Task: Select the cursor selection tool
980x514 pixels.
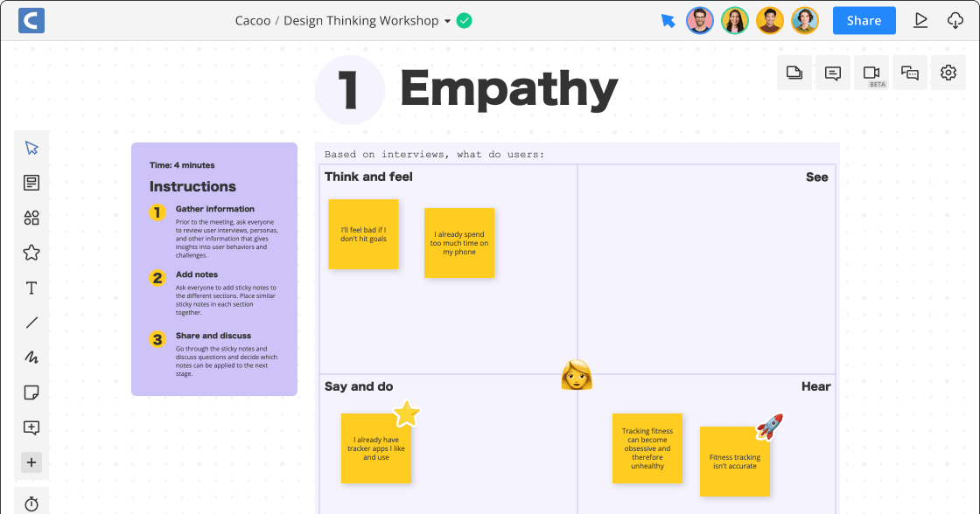Action: click(x=31, y=147)
